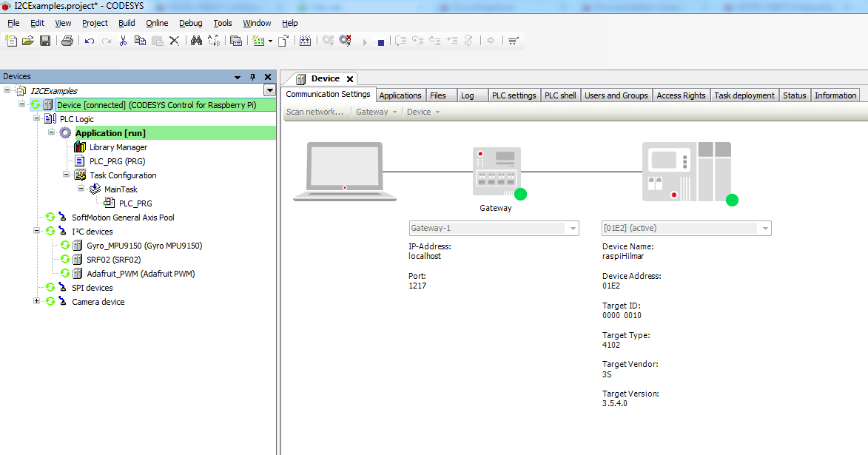Image resolution: width=868 pixels, height=455 pixels.
Task: Select Gyro_MPU9150 in device tree
Action: (144, 245)
